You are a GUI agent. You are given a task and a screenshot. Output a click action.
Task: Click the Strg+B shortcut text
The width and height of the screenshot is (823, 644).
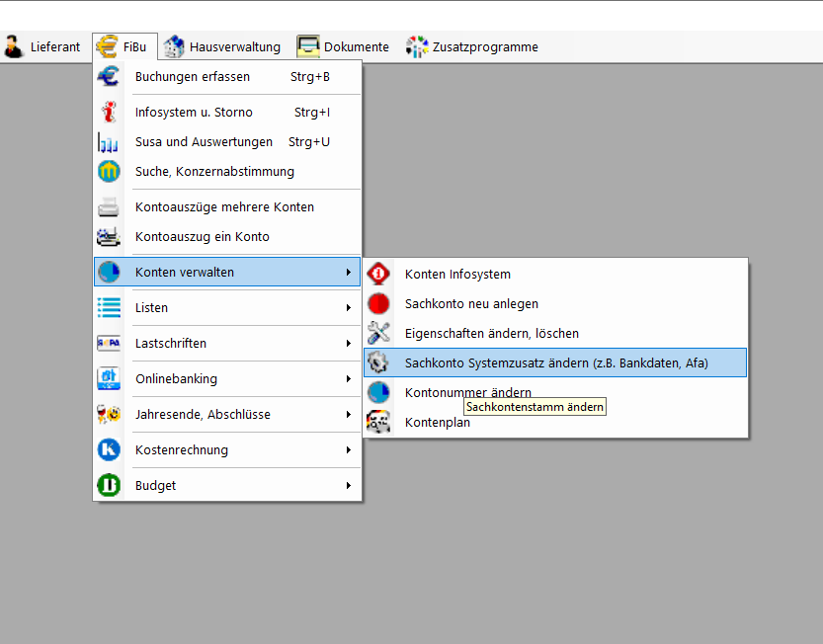coord(310,77)
